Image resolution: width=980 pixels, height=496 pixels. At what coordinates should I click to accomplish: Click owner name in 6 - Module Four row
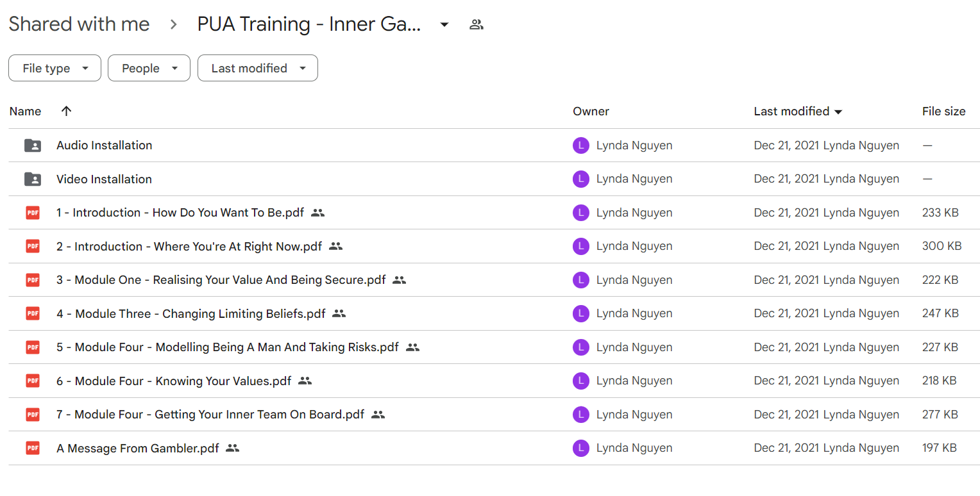[634, 381]
